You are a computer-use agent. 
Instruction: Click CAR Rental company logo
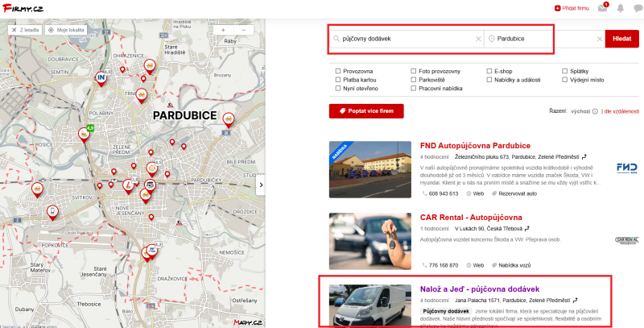tap(627, 240)
